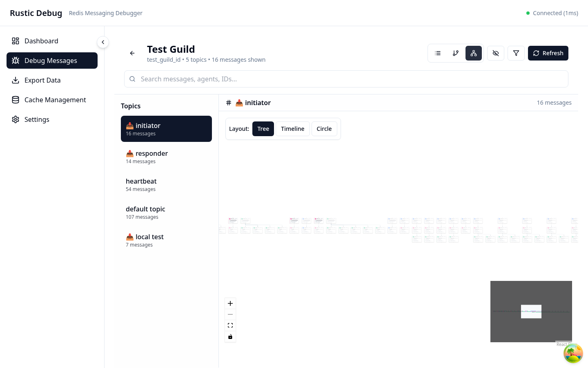Toggle the canvas interactivity lock
Viewport: 588px width, 368px height.
click(x=230, y=337)
